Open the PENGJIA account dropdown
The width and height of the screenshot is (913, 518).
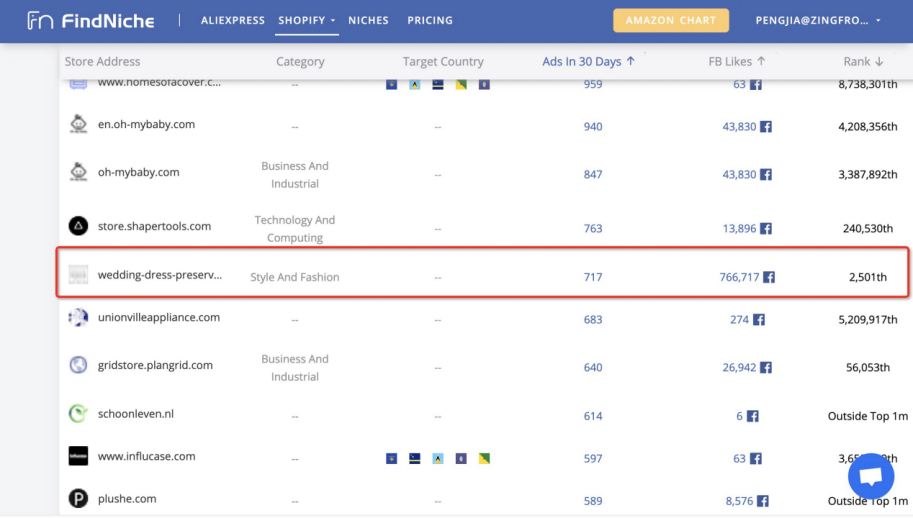pos(818,20)
